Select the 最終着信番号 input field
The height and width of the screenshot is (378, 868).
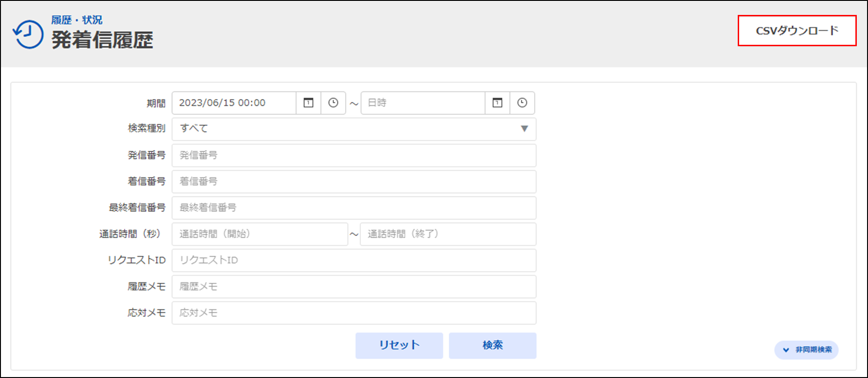(x=353, y=208)
